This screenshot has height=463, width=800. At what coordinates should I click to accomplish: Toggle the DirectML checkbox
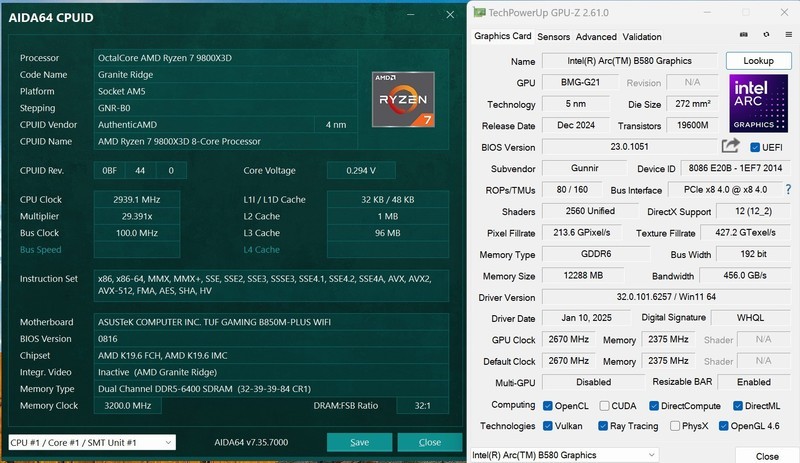point(737,406)
